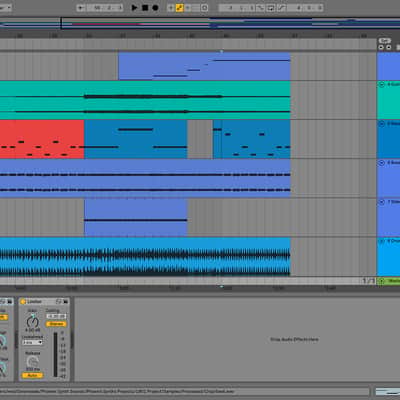Click the Limiter gain reduction meter
This screenshot has width=400, height=400.
55,354
